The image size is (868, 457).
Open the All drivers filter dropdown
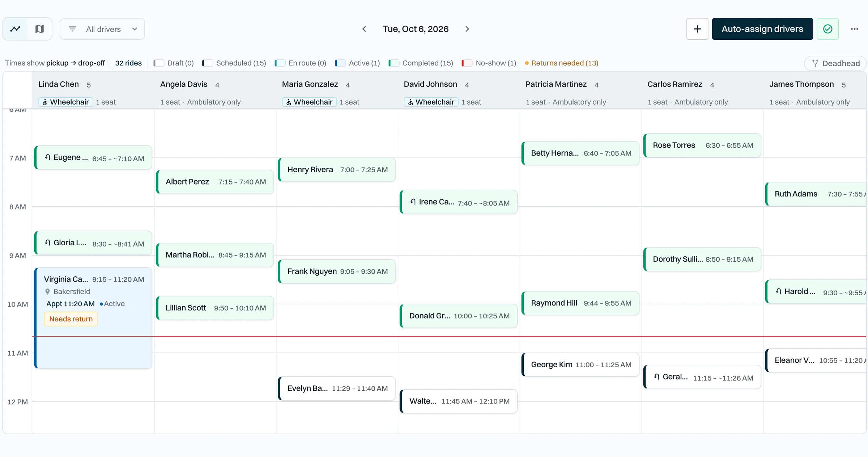click(102, 29)
